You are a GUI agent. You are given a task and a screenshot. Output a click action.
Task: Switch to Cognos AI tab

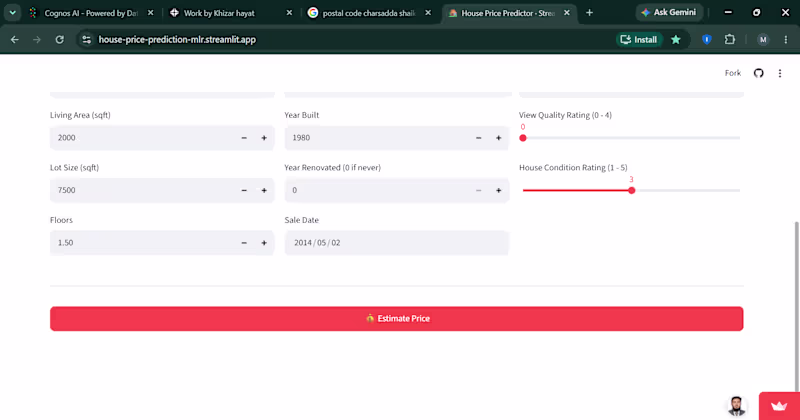(x=91, y=13)
